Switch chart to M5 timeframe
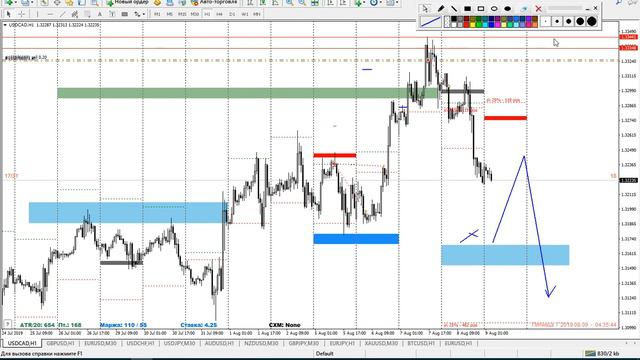The height and width of the screenshot is (360, 640). tap(169, 14)
